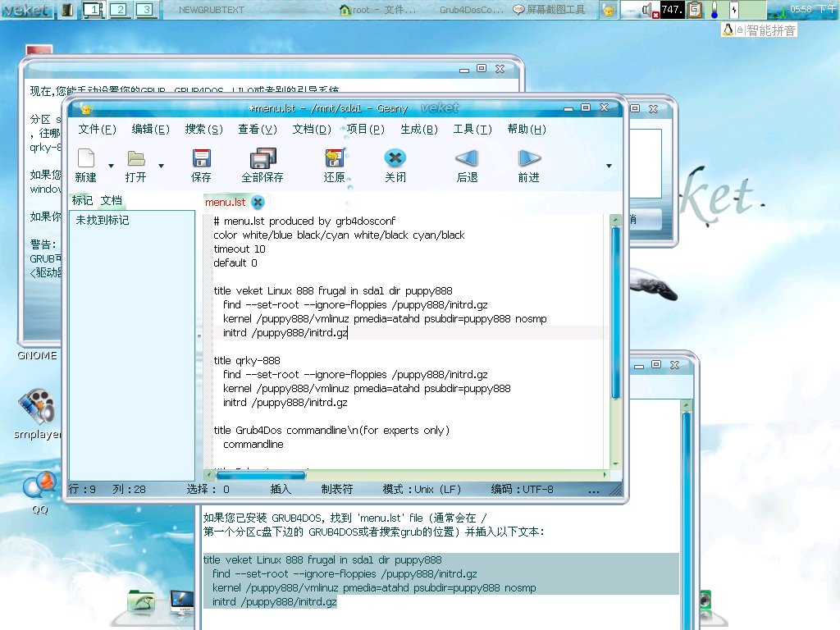
Task: Click the Back (后退) navigation arrow
Action: click(467, 158)
